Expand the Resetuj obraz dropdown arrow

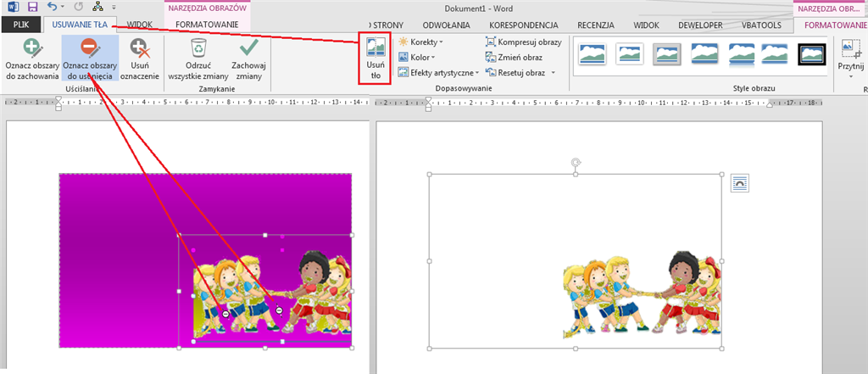tap(553, 73)
